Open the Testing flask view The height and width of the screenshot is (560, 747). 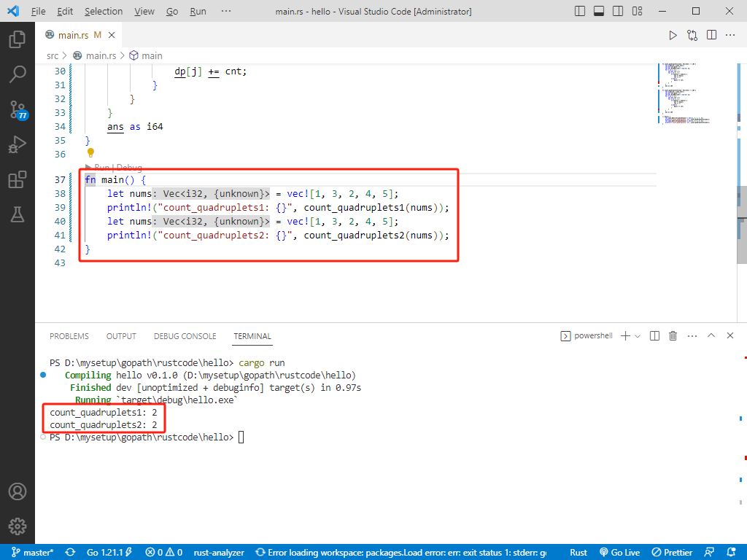coord(18,215)
